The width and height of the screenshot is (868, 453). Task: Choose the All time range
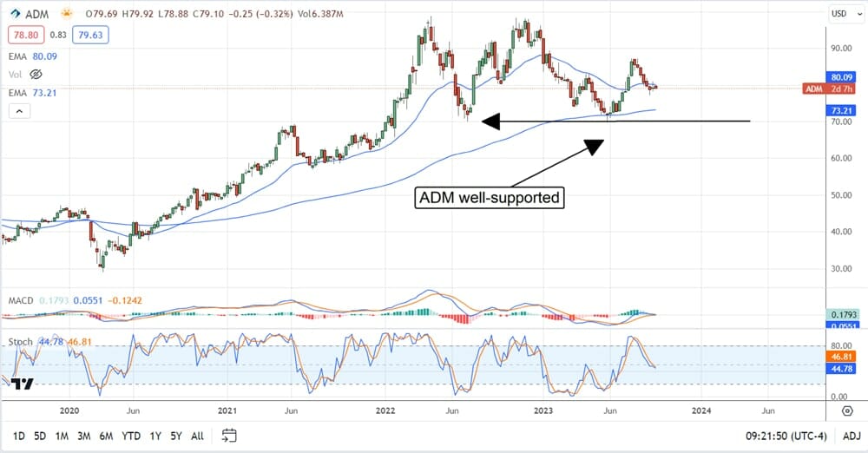click(197, 434)
